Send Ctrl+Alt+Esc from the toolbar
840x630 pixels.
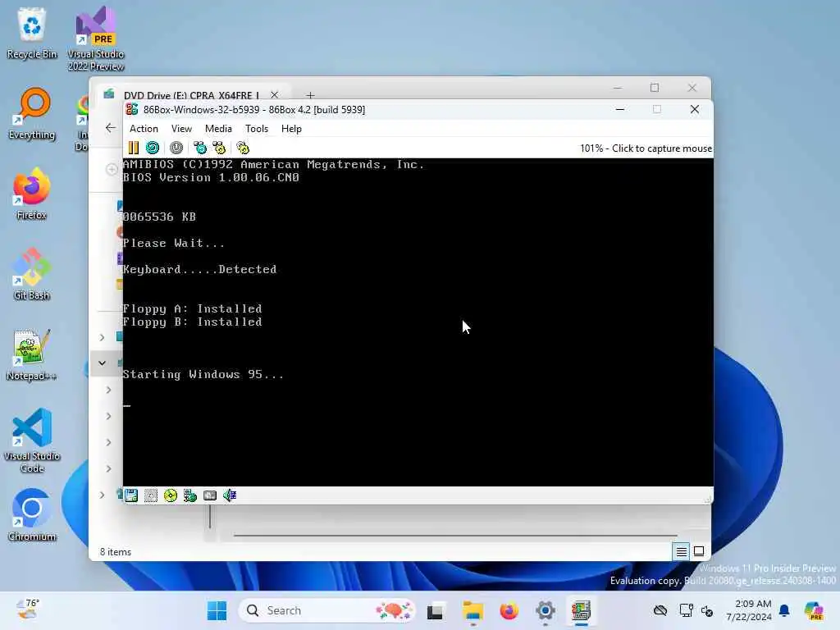click(x=219, y=148)
